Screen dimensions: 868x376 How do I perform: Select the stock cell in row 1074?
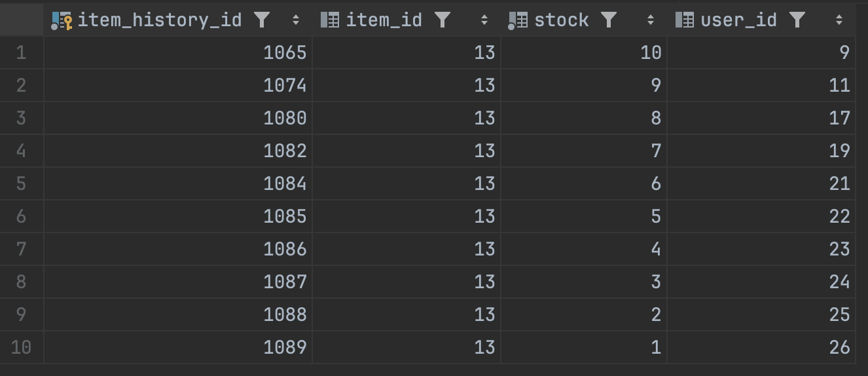coord(584,85)
